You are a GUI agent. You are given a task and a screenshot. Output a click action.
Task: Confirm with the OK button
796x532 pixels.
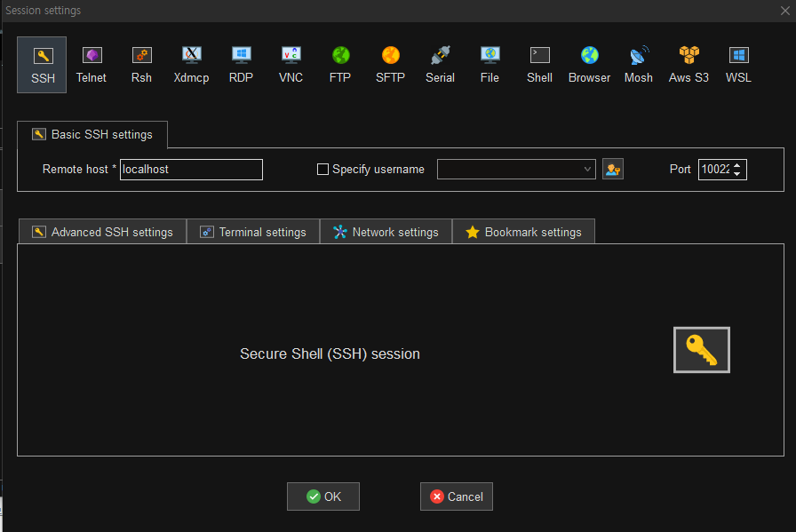click(323, 496)
